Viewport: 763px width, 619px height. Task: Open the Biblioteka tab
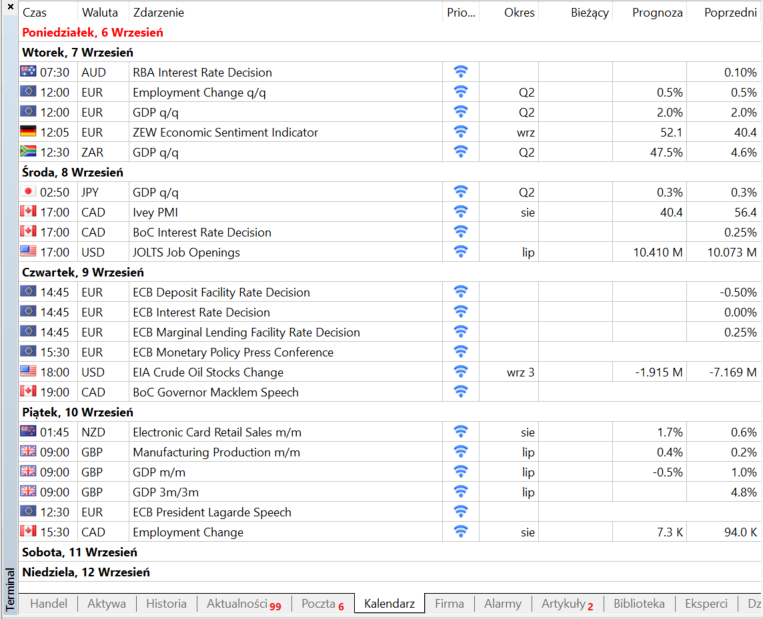639,603
